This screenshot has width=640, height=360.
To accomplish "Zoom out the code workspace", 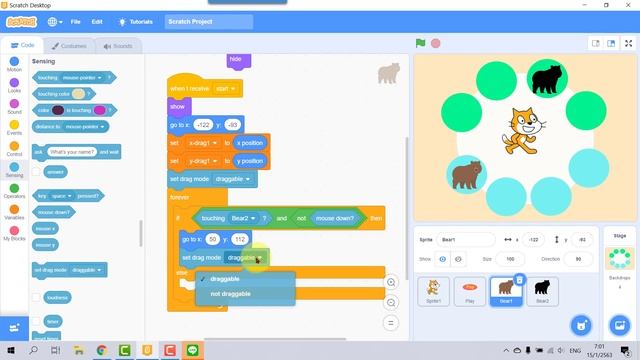I will pyautogui.click(x=391, y=302).
